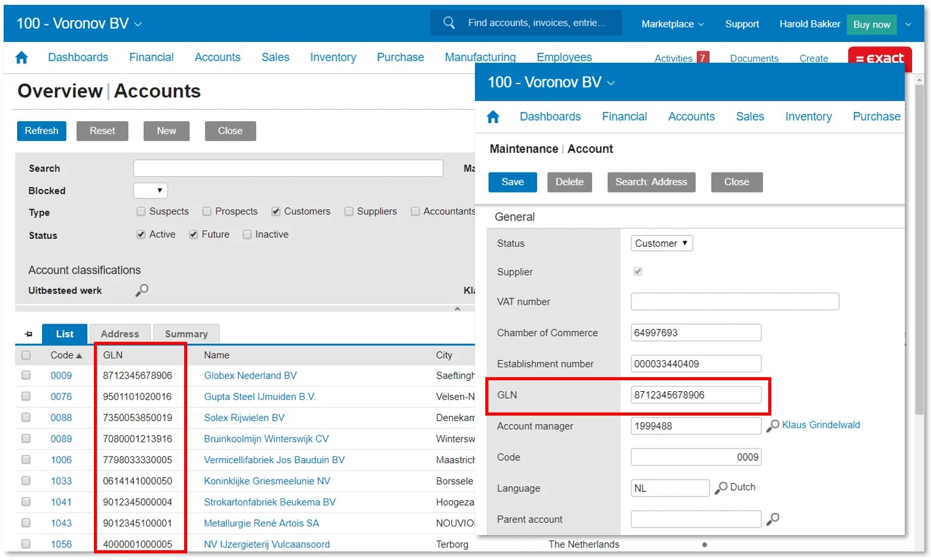This screenshot has width=931, height=560.
Task: Open Inventory menu in Account popup
Action: pyautogui.click(x=808, y=116)
